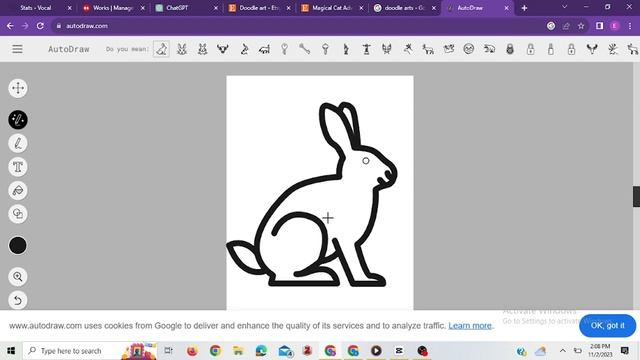
Task: Choose the dark filled padlock suggestion
Action: point(510,49)
